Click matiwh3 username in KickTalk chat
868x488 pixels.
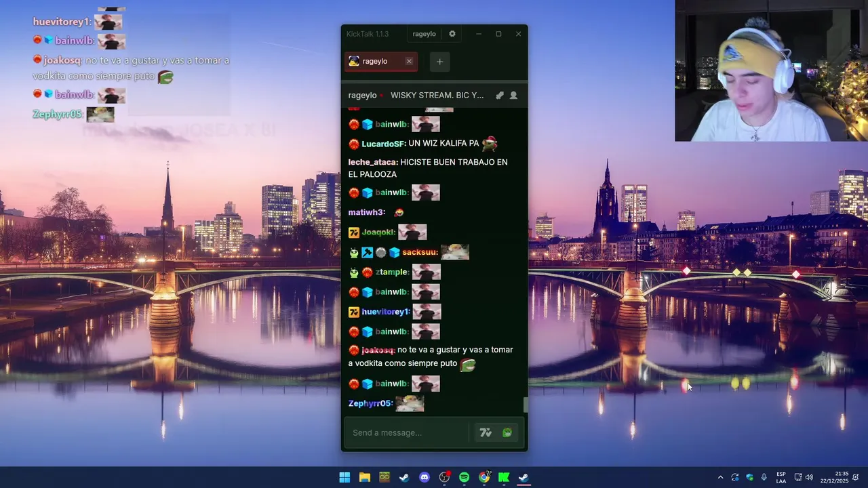tap(367, 212)
